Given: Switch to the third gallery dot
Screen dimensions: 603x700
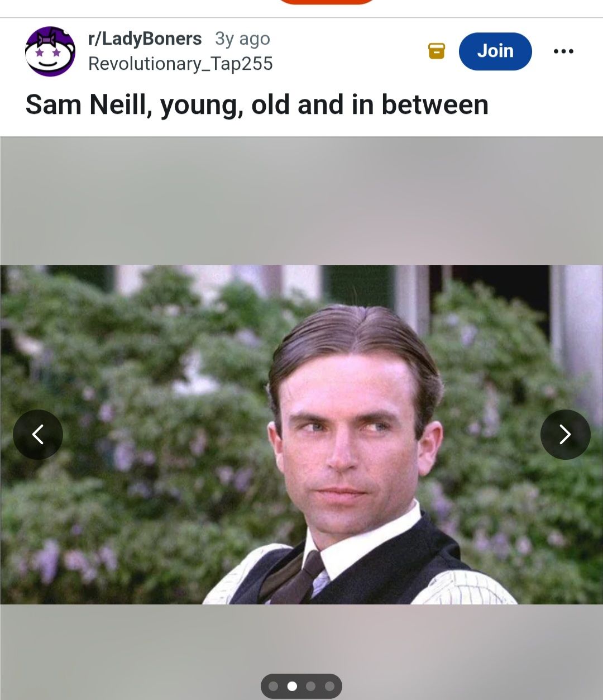Looking at the screenshot, I should (311, 686).
